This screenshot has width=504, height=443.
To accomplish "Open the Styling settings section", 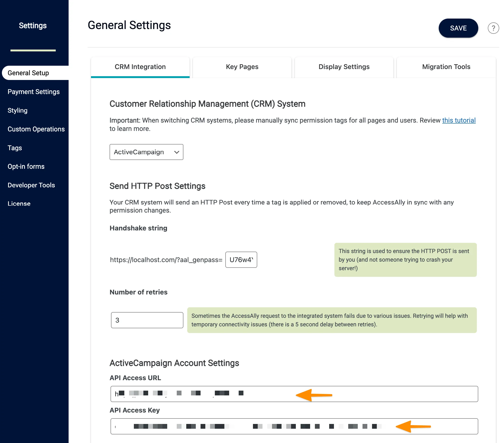I will pyautogui.click(x=17, y=110).
